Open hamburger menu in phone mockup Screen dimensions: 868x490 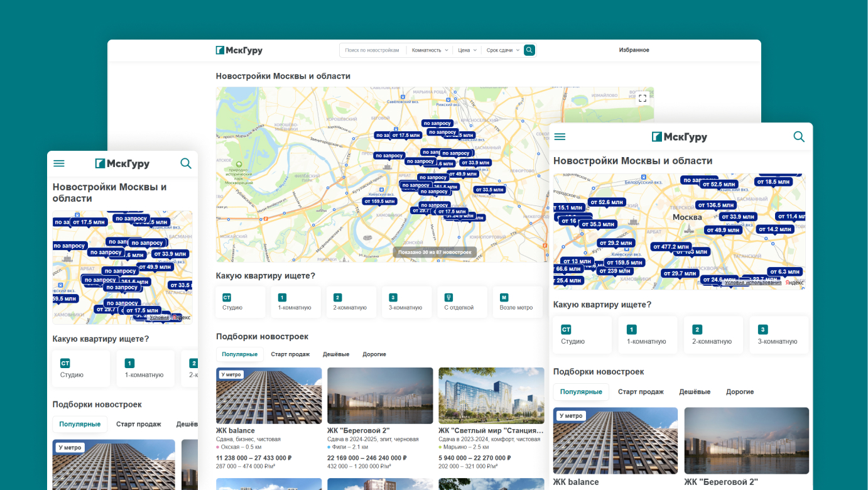tap(59, 163)
